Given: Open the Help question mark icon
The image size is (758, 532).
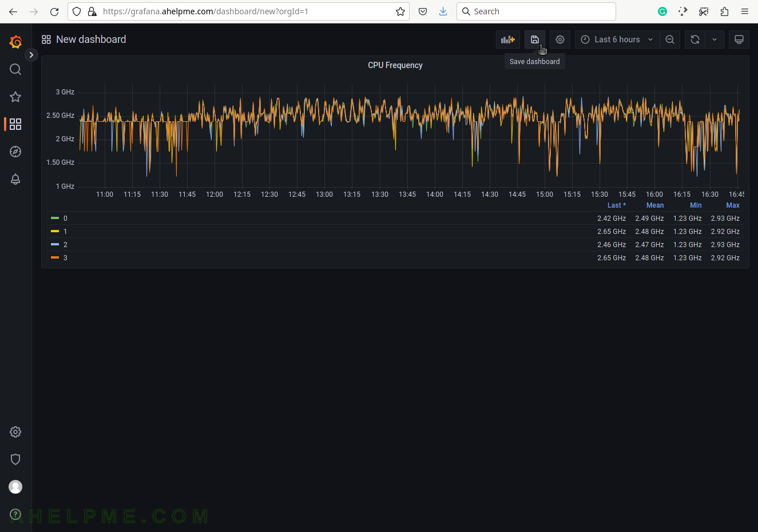Looking at the screenshot, I should [15, 514].
